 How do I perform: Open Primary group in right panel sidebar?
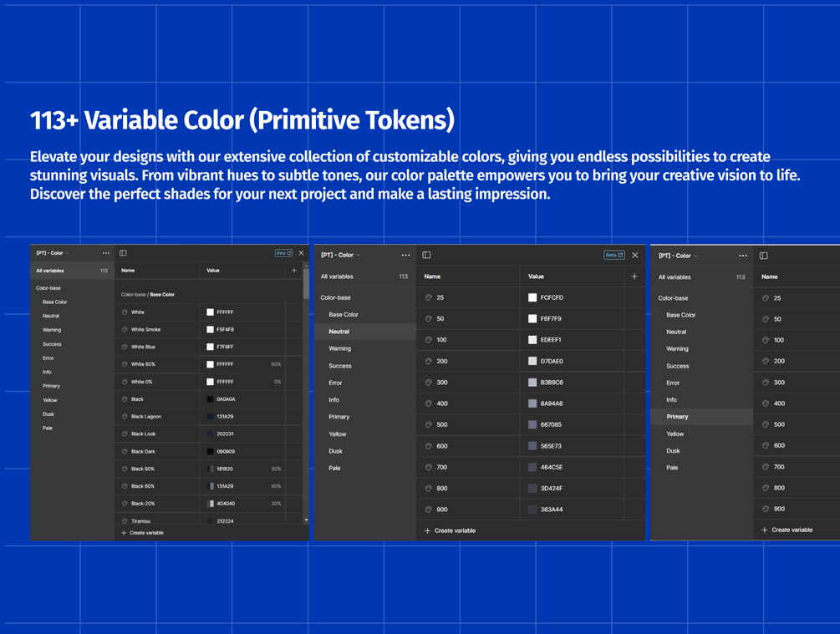click(x=702, y=417)
